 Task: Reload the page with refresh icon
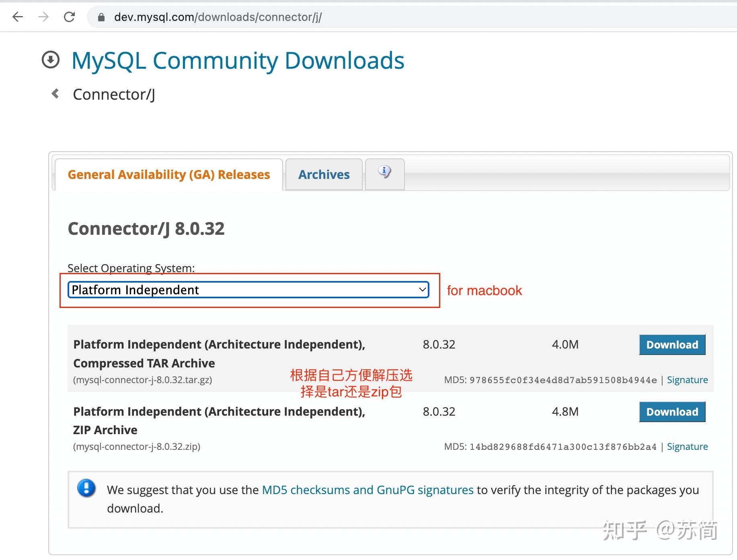coord(70,17)
